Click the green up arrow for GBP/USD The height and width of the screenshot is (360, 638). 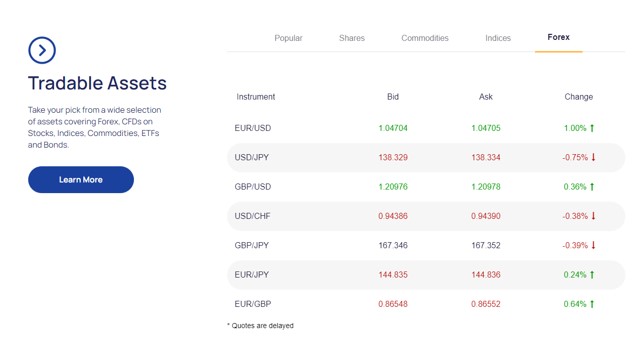pos(592,187)
